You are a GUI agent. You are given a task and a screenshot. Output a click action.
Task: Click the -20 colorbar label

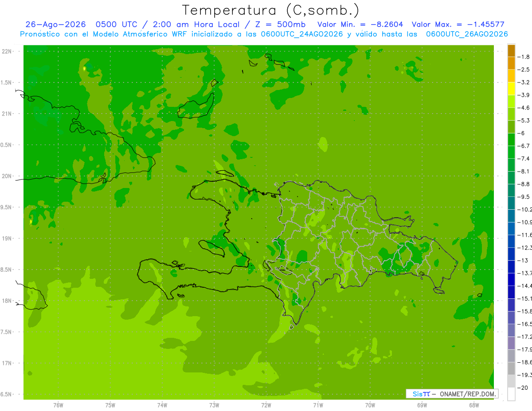(523, 388)
